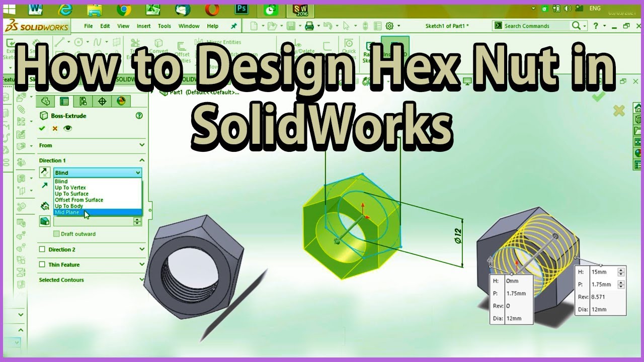
Task: Activate the Select cursor tool
Action: [346, 26]
